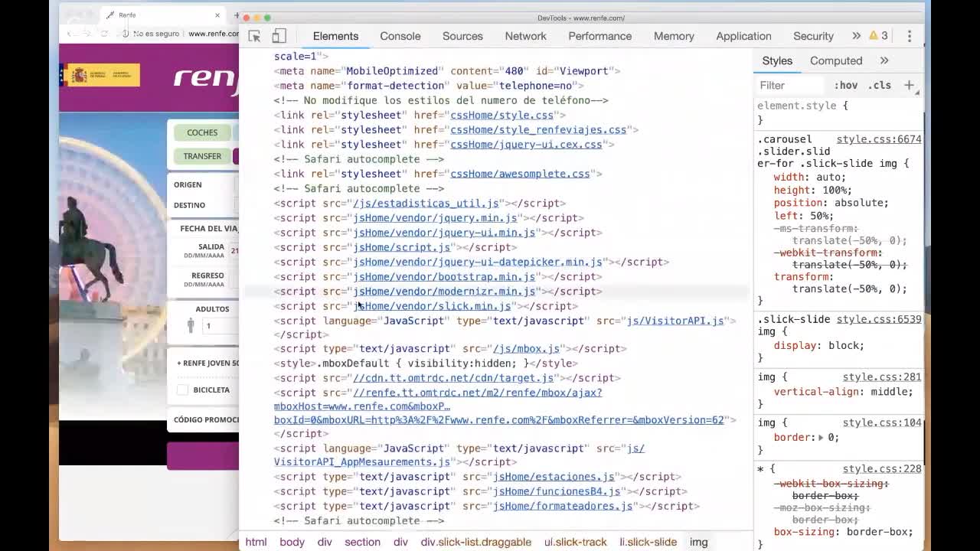The width and height of the screenshot is (980, 551).
Task: Open the Elements panel tab
Action: 335,36
